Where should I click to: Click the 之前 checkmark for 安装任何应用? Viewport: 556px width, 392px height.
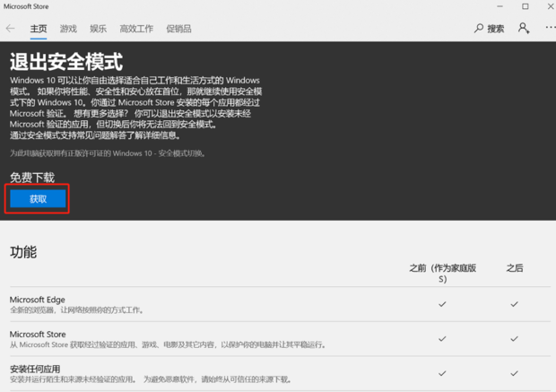(442, 373)
